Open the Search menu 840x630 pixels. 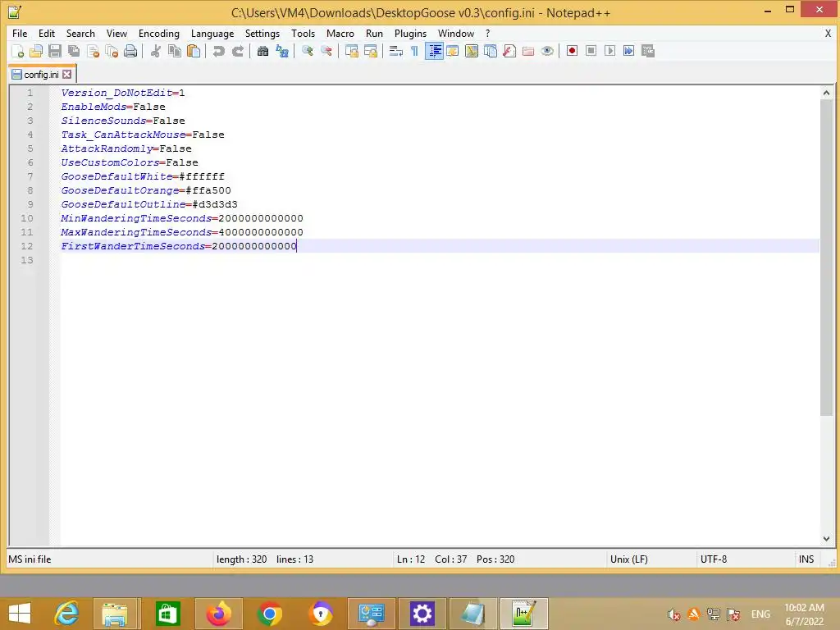click(80, 33)
